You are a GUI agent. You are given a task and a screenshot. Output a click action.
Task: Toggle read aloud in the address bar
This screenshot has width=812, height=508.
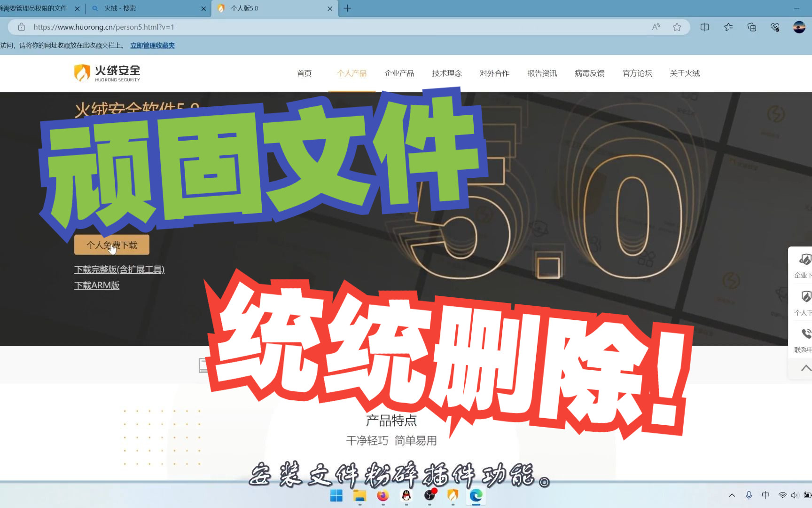(x=656, y=27)
